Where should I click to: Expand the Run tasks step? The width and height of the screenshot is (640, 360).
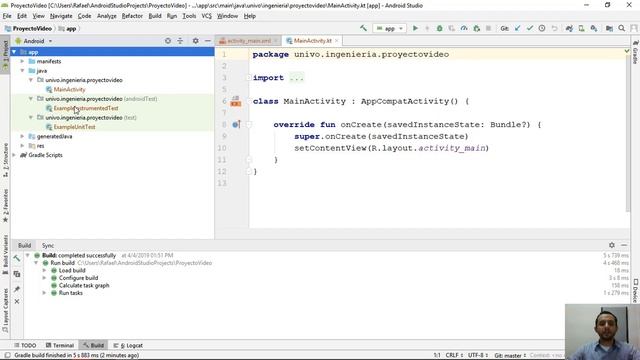coord(44,293)
